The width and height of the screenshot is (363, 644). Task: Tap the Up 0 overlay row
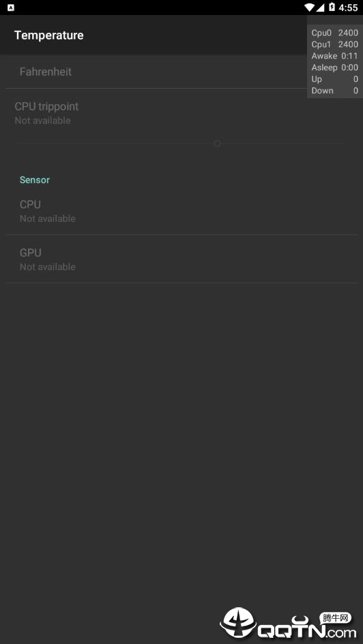click(x=334, y=79)
